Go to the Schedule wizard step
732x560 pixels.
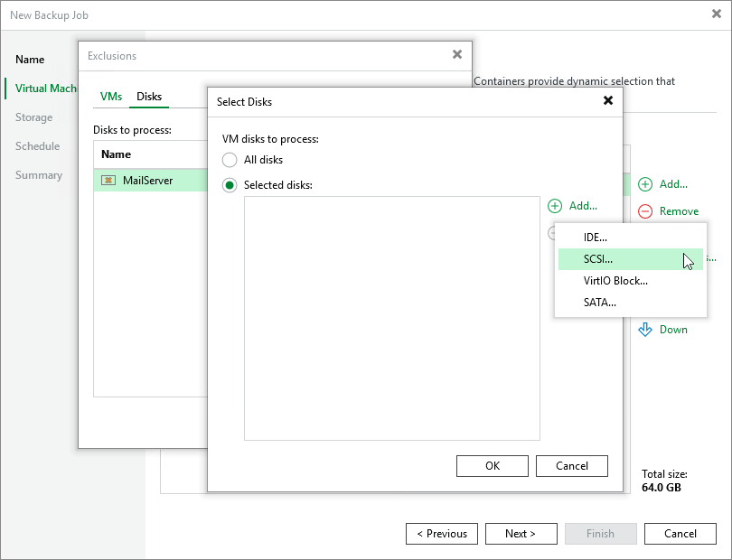click(x=37, y=146)
